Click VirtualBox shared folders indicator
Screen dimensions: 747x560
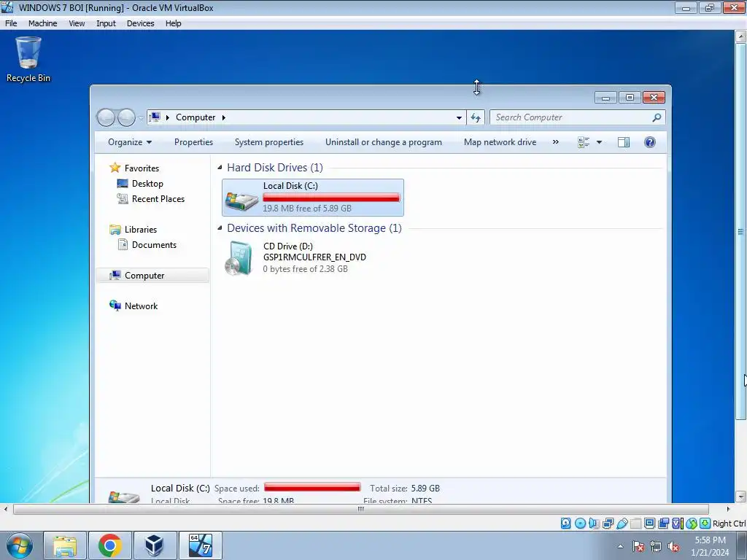(x=635, y=524)
